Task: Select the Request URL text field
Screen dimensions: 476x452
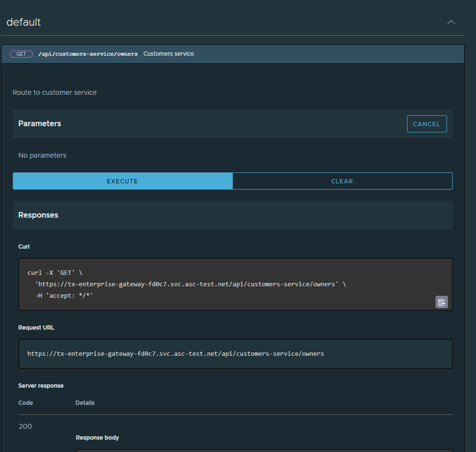Action: (235, 353)
